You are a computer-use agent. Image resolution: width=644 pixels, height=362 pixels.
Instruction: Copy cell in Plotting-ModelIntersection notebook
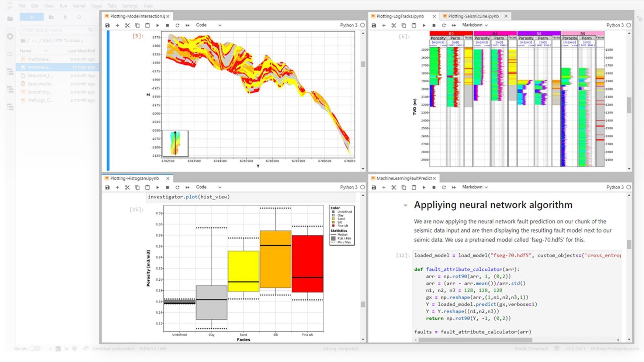pyautogui.click(x=137, y=25)
